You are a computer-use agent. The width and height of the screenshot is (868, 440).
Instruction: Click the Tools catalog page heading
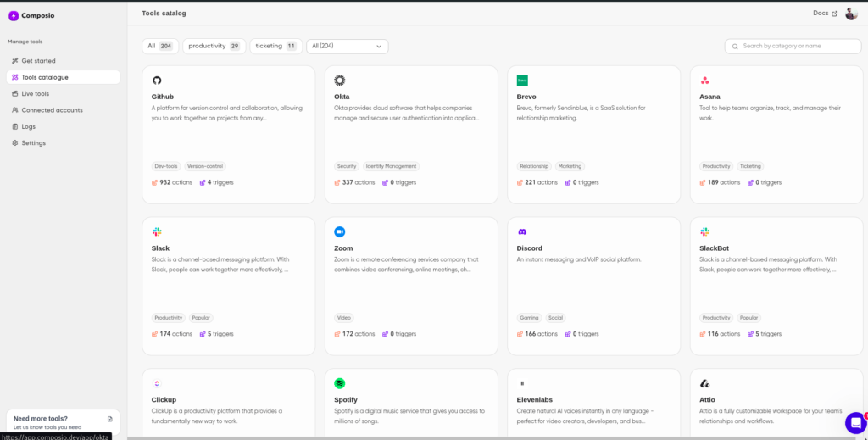coord(164,14)
